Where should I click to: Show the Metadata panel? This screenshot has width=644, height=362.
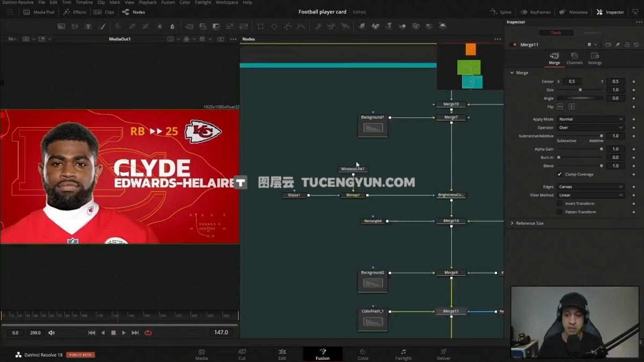click(x=573, y=12)
